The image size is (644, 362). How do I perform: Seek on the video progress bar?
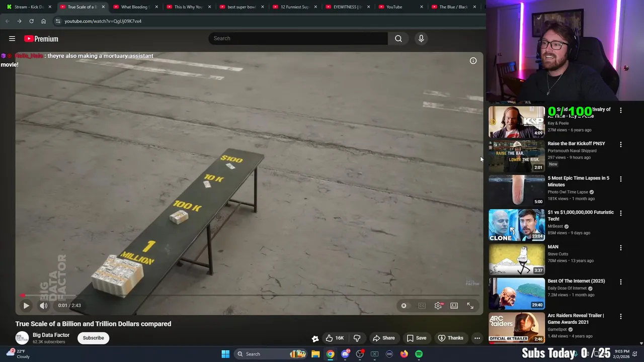click(249, 296)
